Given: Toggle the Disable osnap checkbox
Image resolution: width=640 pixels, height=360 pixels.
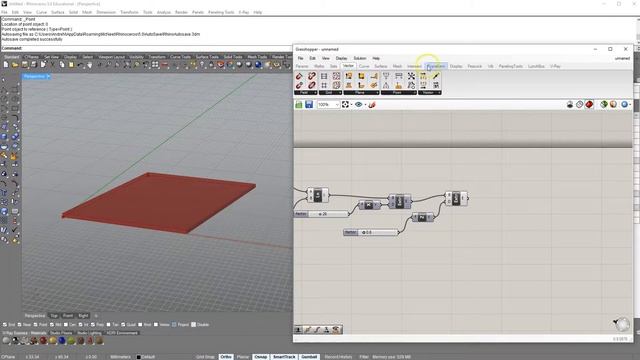Looking at the screenshot, I should 193,324.
